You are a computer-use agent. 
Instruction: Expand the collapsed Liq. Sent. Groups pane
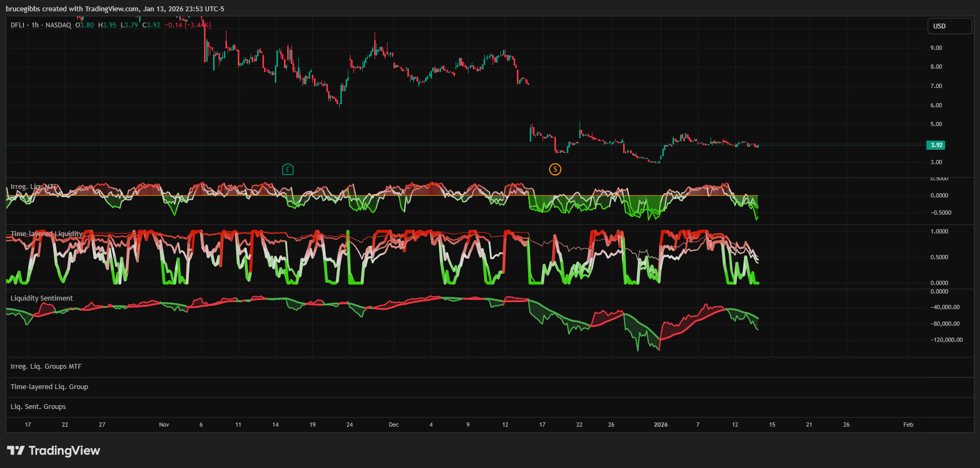(38, 407)
